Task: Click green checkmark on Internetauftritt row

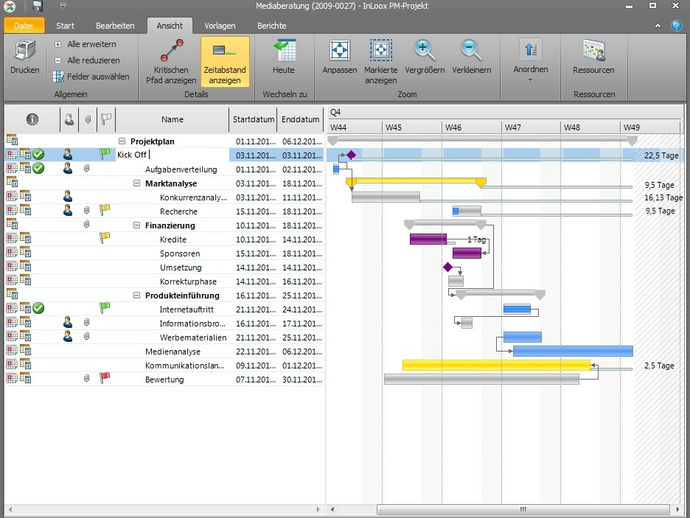Action: [39, 308]
